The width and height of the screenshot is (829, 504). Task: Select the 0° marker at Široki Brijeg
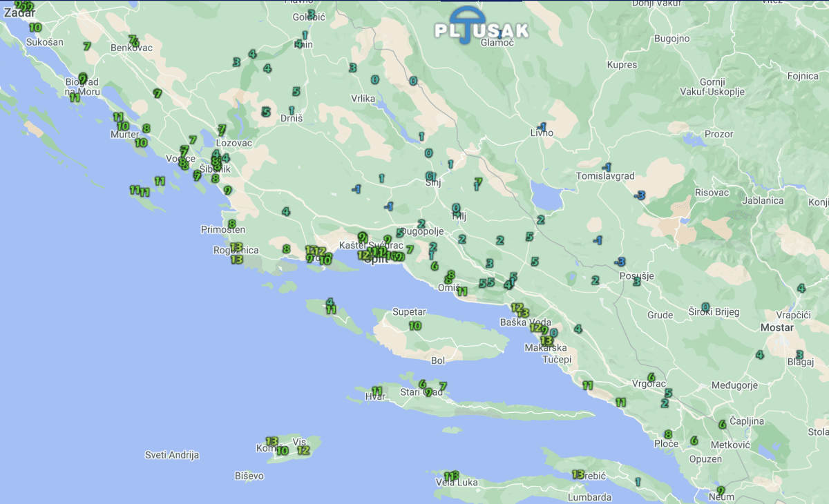(705, 307)
